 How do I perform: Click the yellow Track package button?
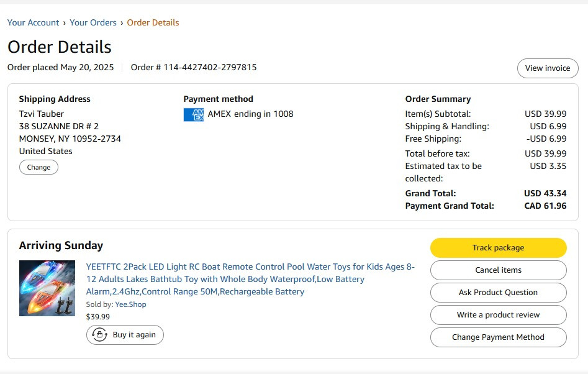(498, 248)
